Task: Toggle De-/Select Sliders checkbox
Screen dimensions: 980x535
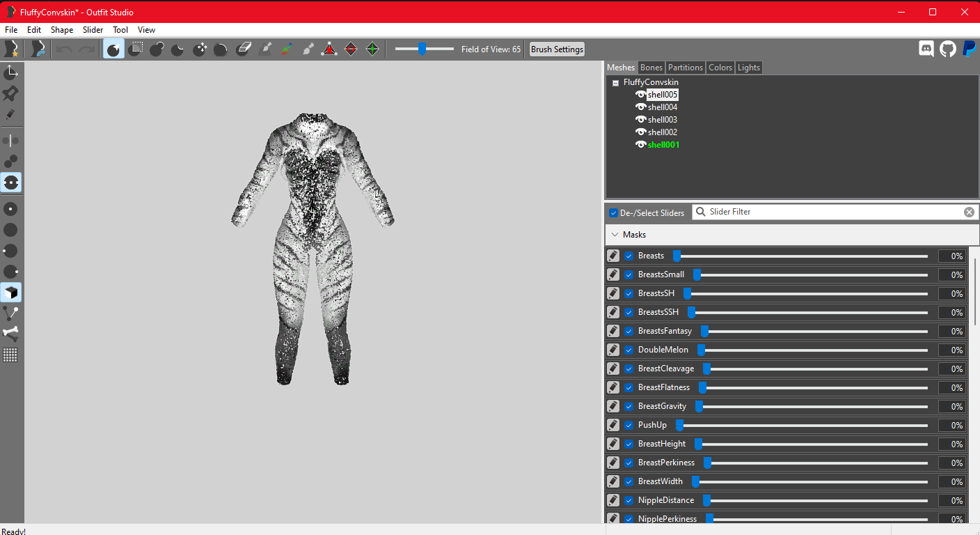Action: (613, 213)
